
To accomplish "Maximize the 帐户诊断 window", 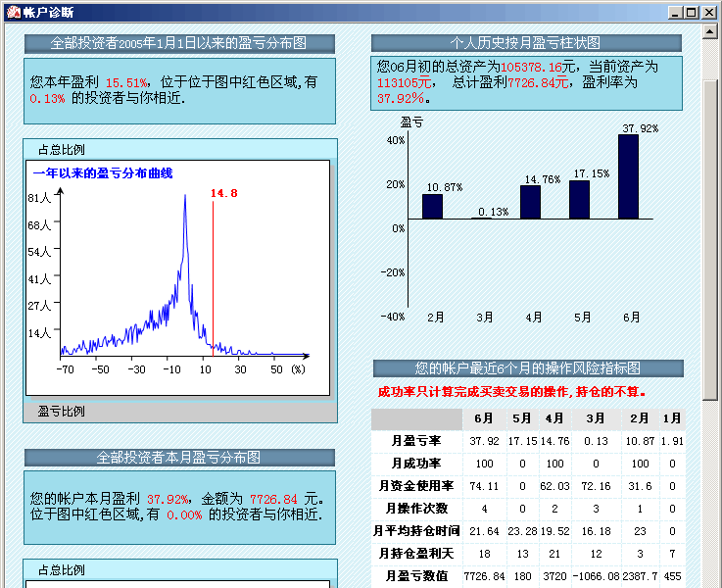I will [x=692, y=12].
